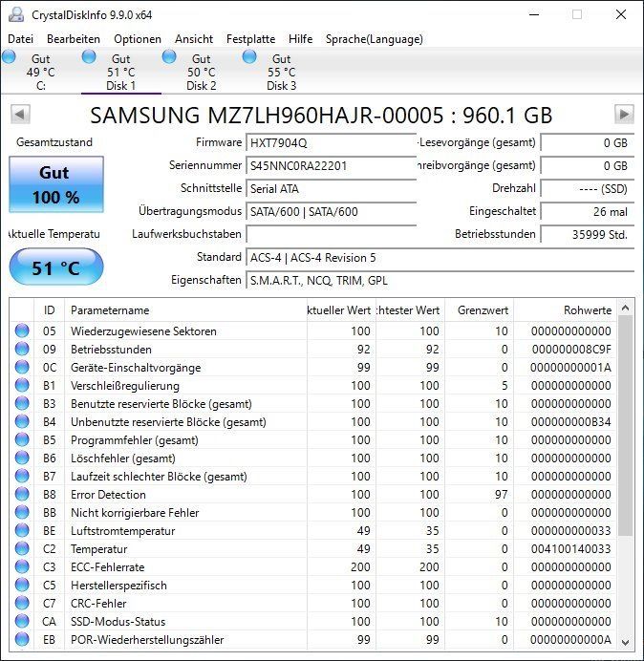The height and width of the screenshot is (661, 644).
Task: Open the Ansicht menu
Action: click(194, 39)
